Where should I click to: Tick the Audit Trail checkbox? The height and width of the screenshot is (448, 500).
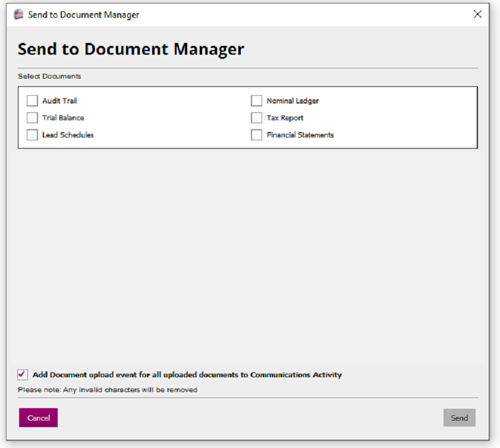[32, 101]
